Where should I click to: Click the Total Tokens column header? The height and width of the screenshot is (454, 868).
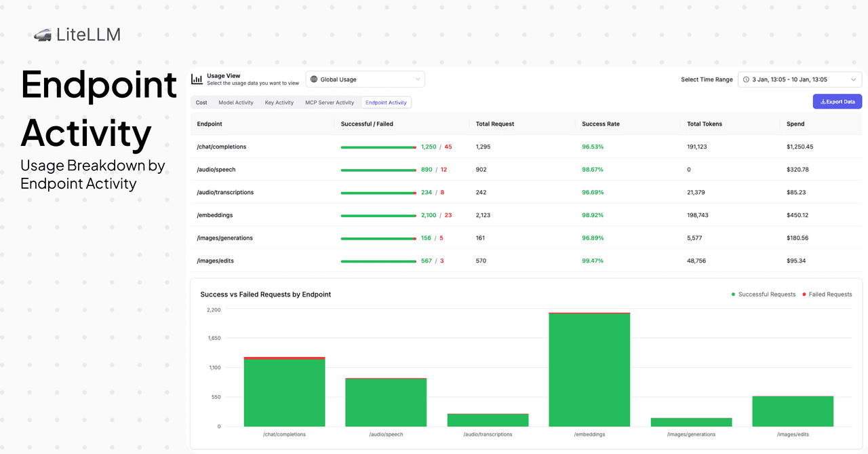705,124
